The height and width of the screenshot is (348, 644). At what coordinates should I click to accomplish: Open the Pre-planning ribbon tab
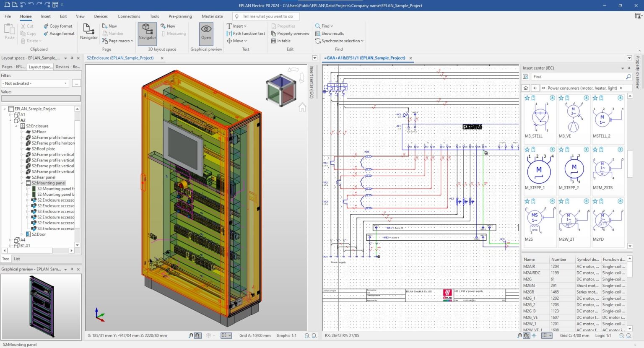(180, 16)
